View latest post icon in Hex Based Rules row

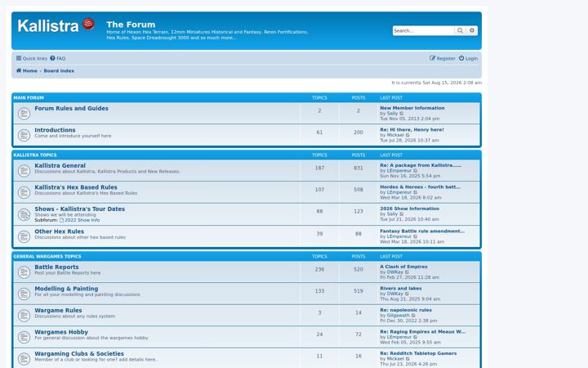click(416, 193)
